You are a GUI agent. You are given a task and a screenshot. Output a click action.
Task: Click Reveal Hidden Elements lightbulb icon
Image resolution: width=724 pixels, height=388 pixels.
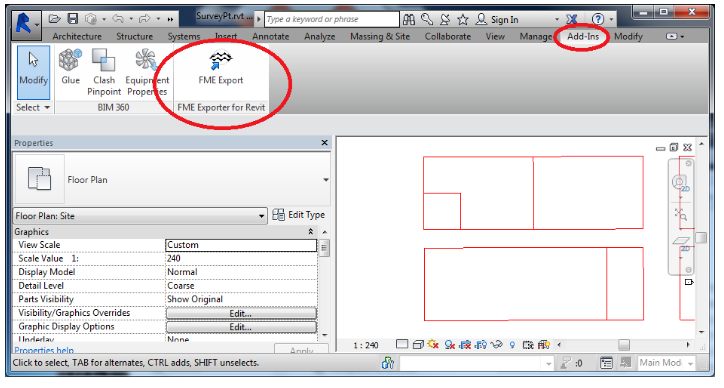point(513,345)
